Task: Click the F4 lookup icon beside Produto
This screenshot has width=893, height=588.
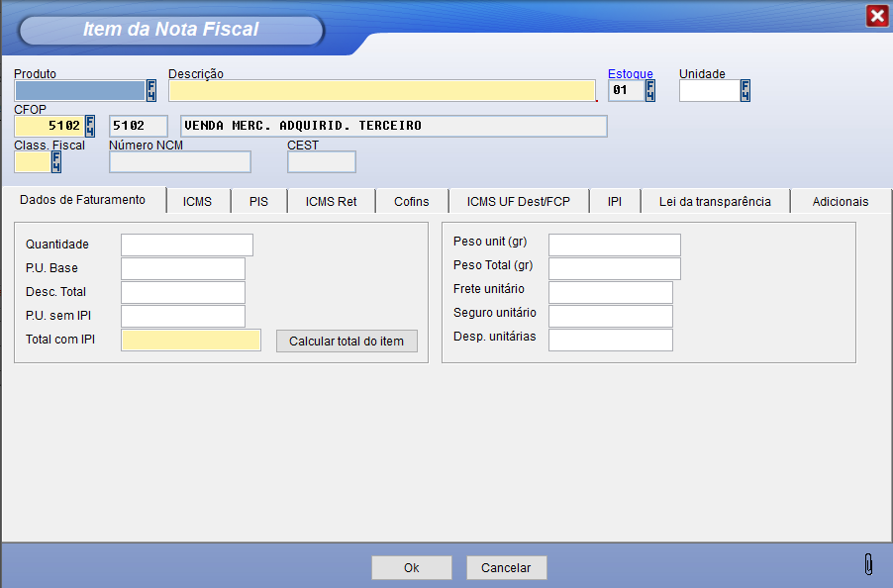Action: (x=151, y=91)
